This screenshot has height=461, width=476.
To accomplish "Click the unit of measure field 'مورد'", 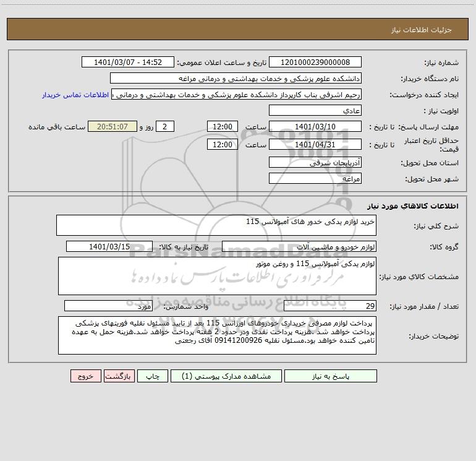I will pyautogui.click(x=108, y=306).
